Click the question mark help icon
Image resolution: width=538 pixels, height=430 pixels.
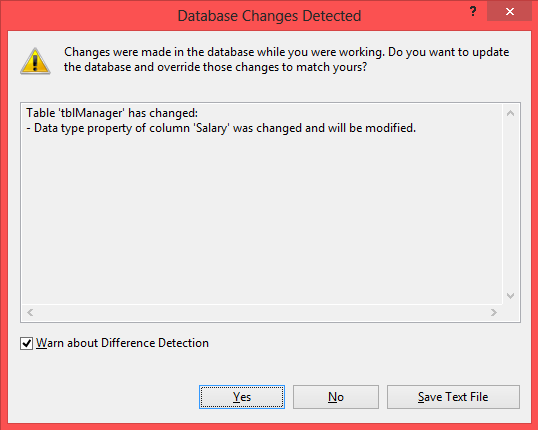coord(473,12)
